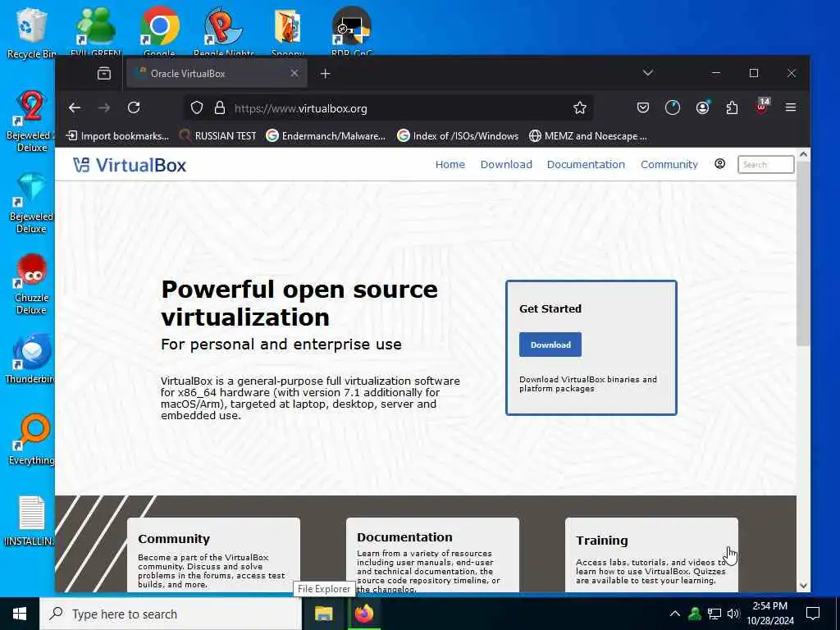Expand the list all tabs chevron

click(648, 73)
